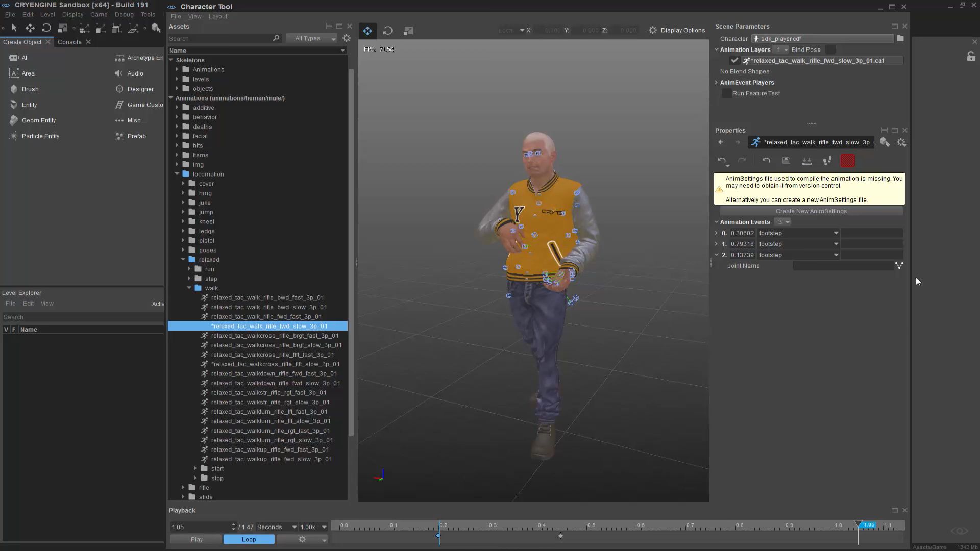The height and width of the screenshot is (551, 980).
Task: Open Assets panel filter settings gear
Action: click(347, 38)
